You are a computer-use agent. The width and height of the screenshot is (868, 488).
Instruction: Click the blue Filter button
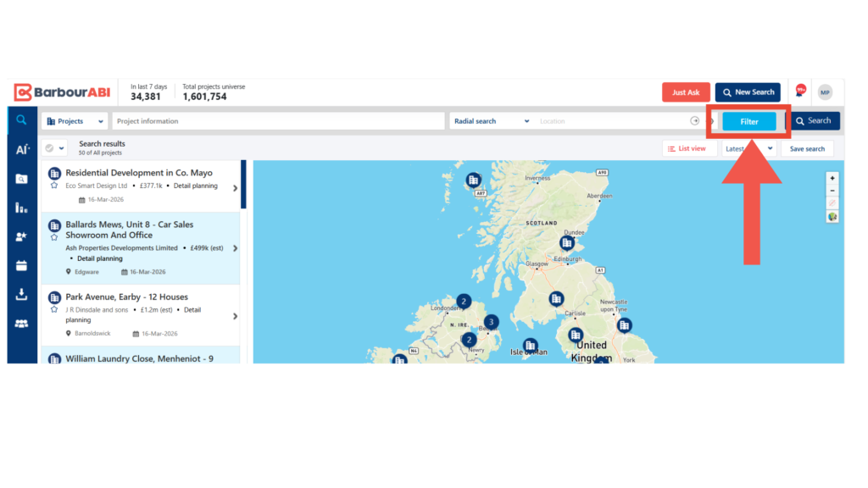(748, 121)
